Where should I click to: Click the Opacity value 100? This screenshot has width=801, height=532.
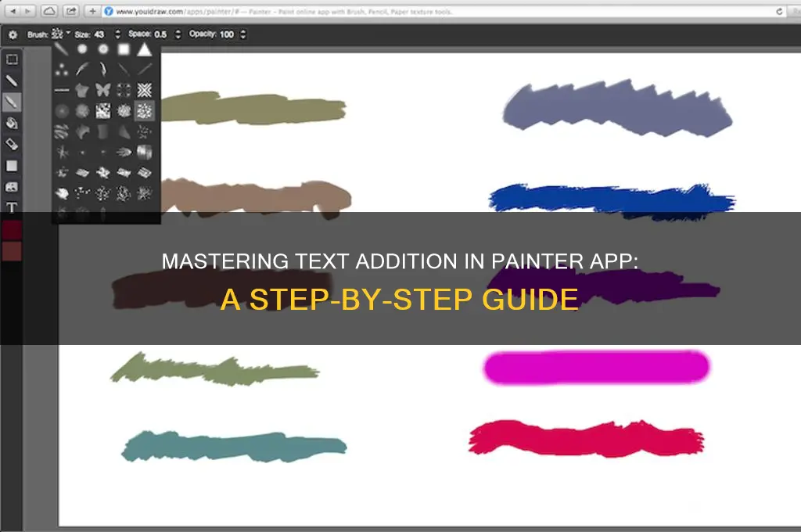click(227, 34)
